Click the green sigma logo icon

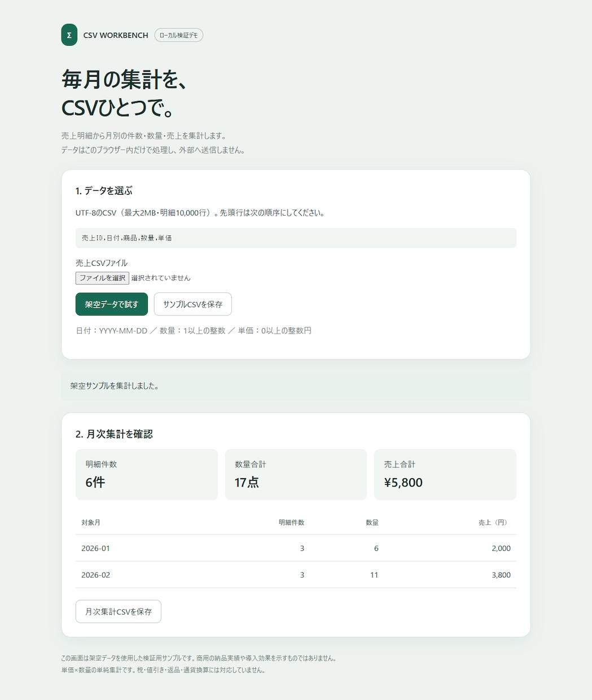click(x=69, y=35)
